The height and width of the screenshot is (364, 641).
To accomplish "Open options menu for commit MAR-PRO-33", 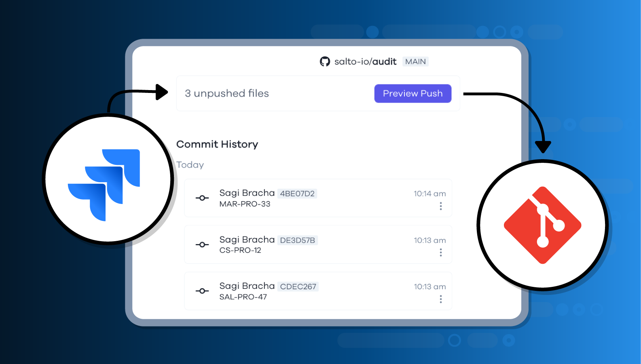I will coord(440,206).
